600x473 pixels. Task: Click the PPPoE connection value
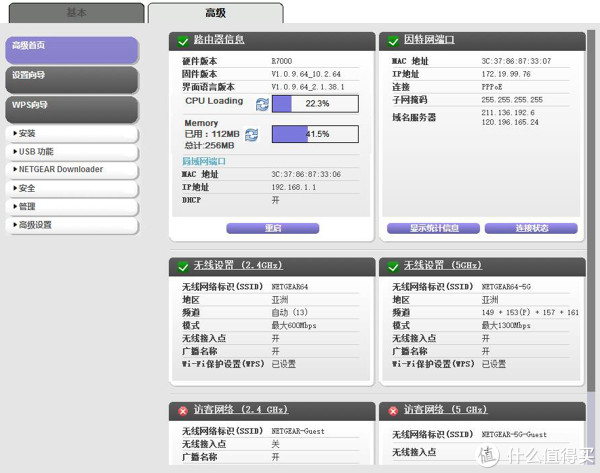tap(492, 87)
